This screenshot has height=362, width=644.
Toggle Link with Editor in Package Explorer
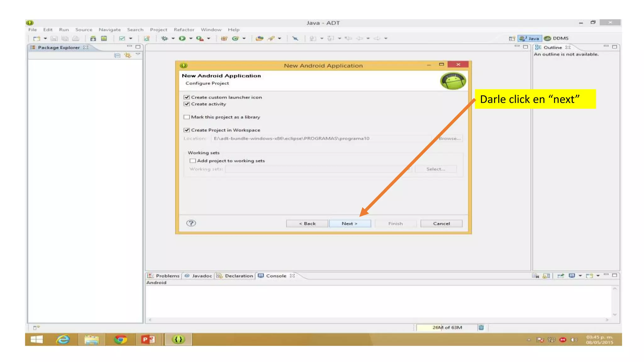(x=127, y=55)
